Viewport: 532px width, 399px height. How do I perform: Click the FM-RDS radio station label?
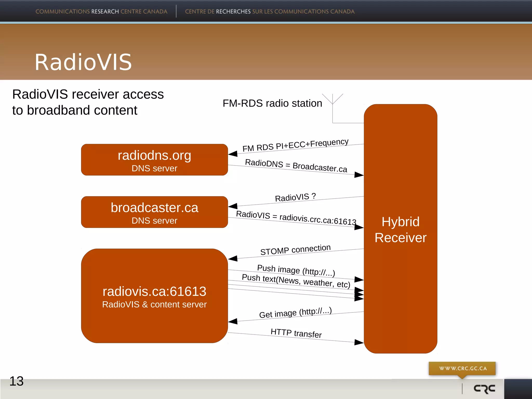272,103
